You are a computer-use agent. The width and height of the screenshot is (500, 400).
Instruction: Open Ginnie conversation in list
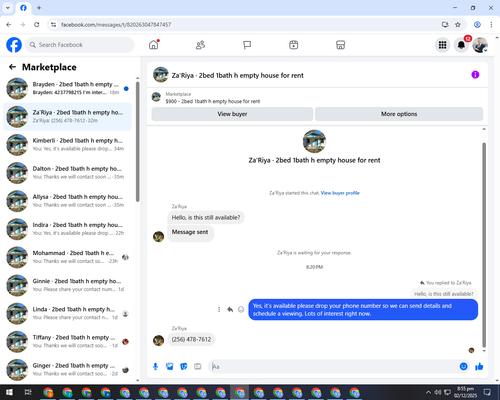click(x=68, y=285)
